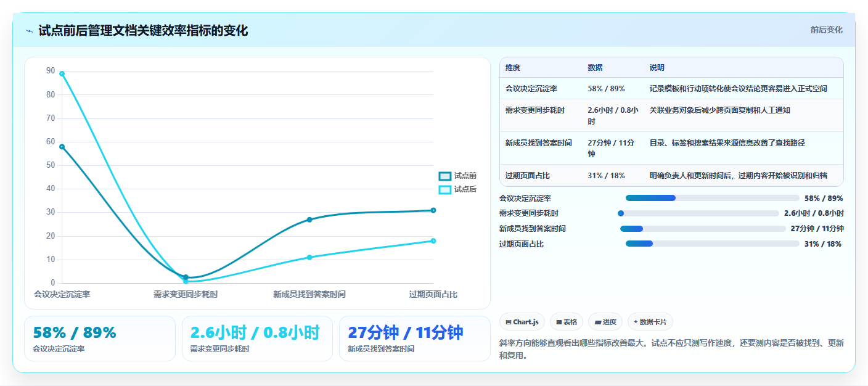Click the lightning icon beside the title
Viewport: 868px width, 386px height.
(29, 31)
